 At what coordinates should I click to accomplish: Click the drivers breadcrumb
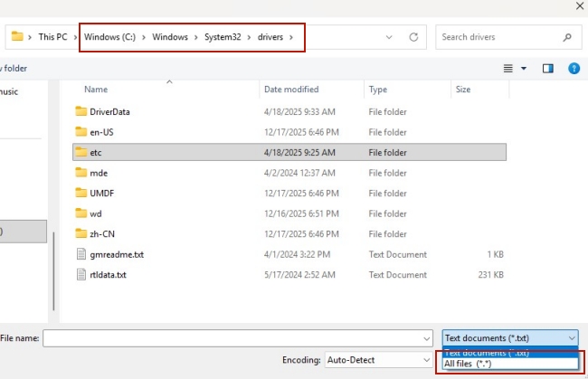point(270,37)
